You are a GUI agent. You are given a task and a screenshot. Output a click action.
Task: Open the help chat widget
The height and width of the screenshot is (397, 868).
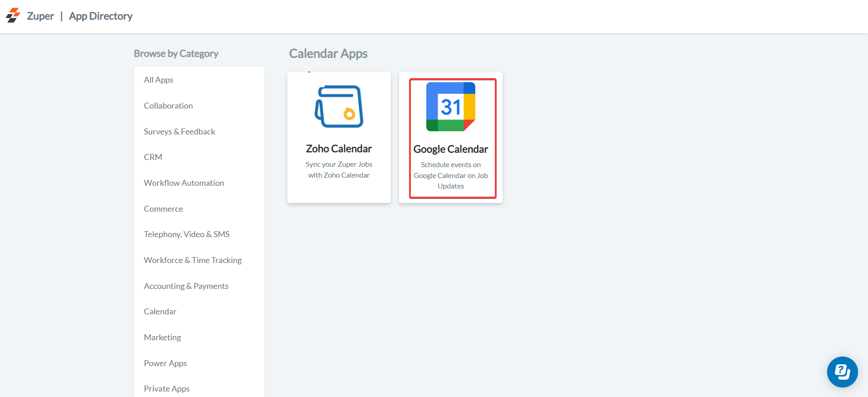click(x=842, y=372)
